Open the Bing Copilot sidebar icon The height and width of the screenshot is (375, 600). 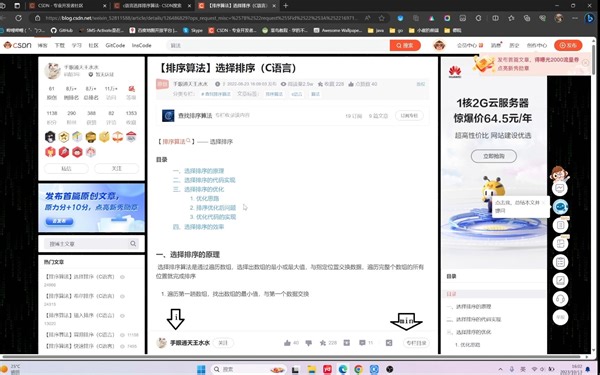(x=589, y=18)
